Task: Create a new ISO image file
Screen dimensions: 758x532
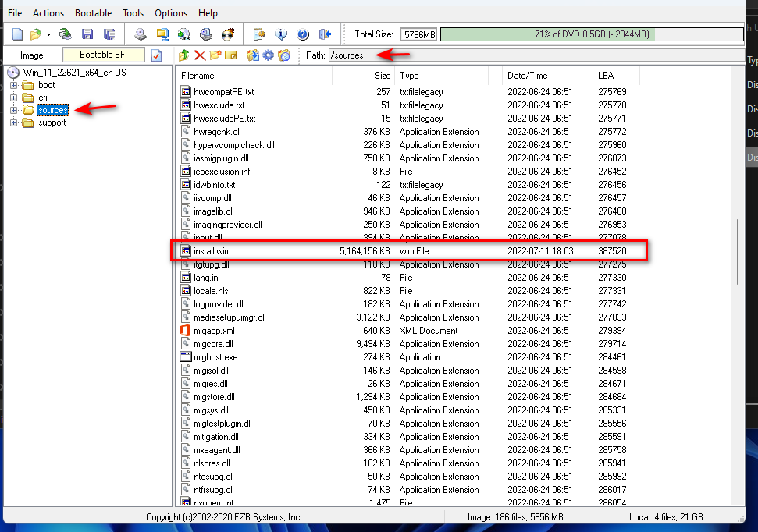Action: pyautogui.click(x=17, y=34)
